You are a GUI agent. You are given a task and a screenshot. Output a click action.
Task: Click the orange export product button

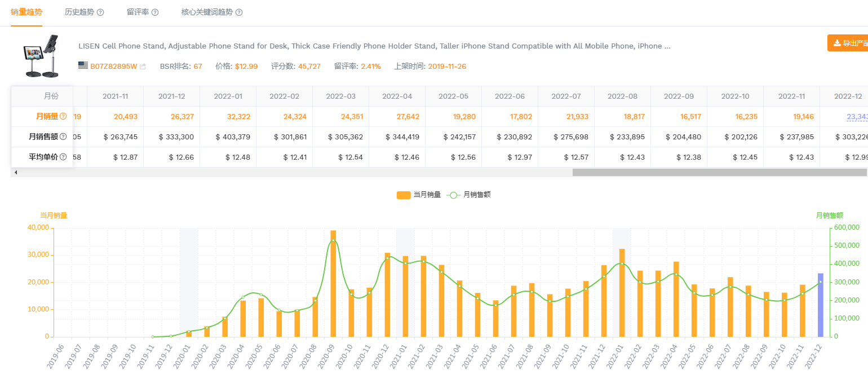848,43
